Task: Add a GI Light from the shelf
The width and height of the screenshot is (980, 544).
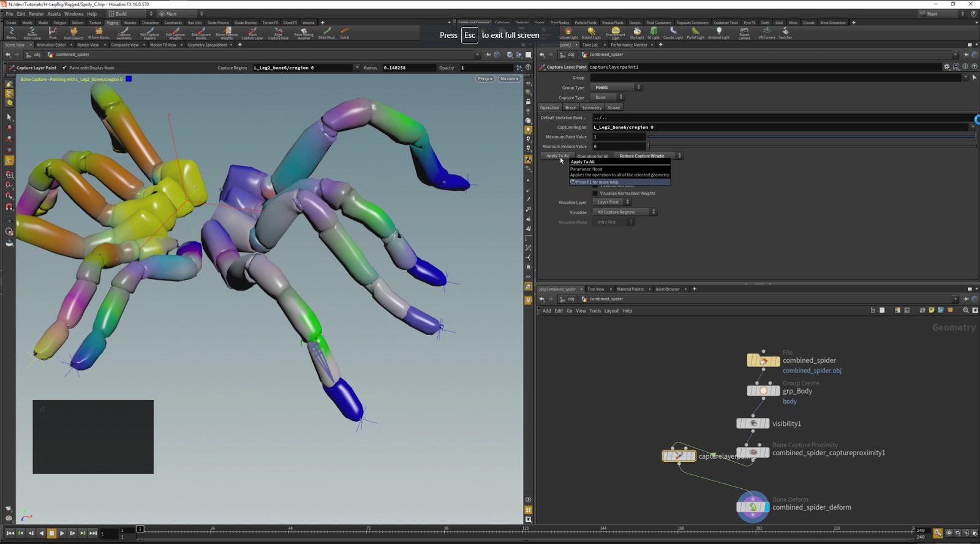Action: coord(654,32)
